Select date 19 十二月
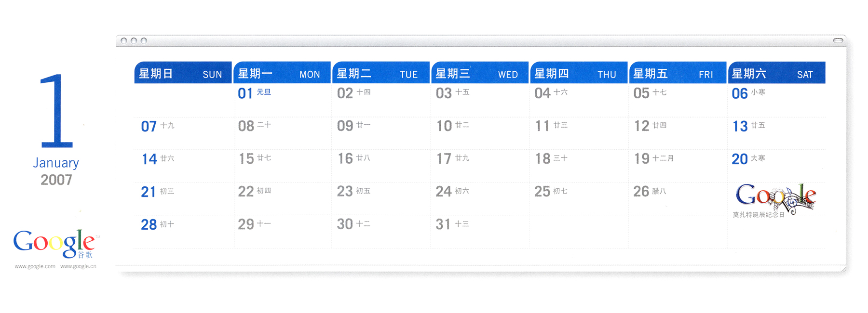 pos(654,158)
